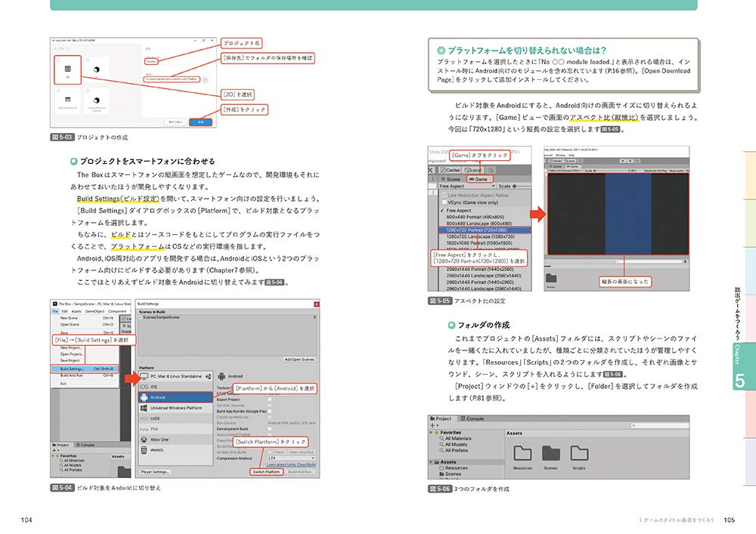
Task: Click the Switch Platform button
Action: 266,472
